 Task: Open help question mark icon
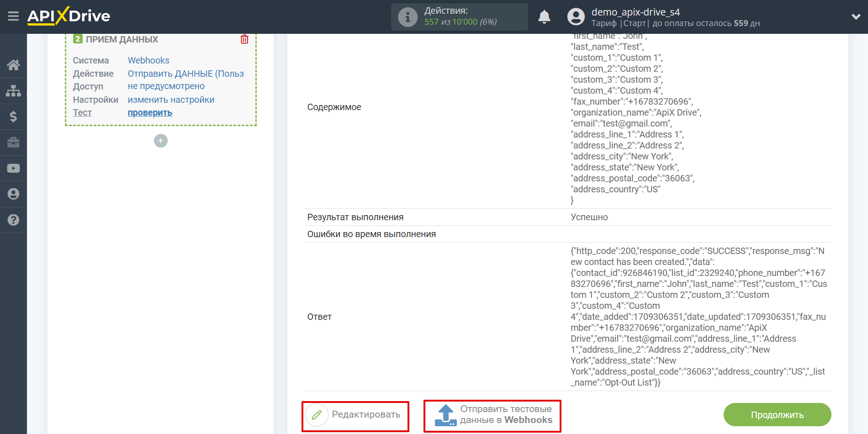point(13,220)
